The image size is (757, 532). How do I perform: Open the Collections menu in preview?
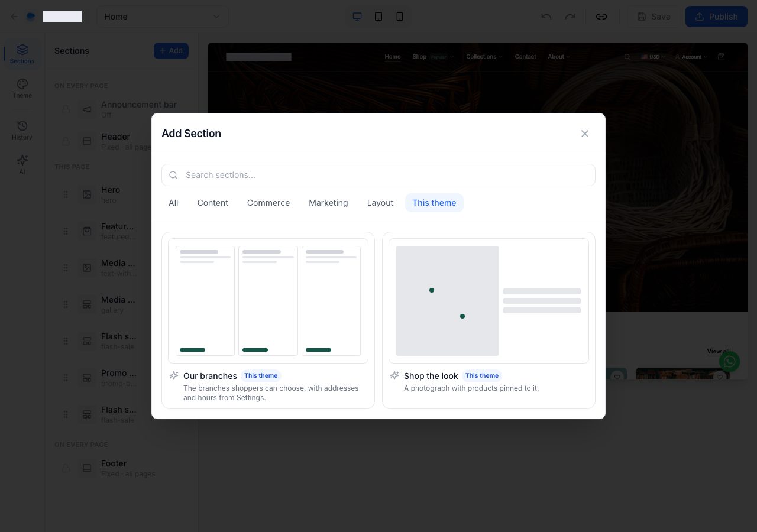(484, 57)
